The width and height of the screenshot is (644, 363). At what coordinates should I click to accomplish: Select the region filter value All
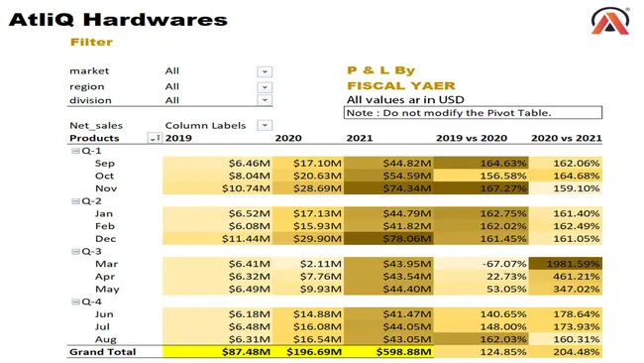click(x=172, y=86)
